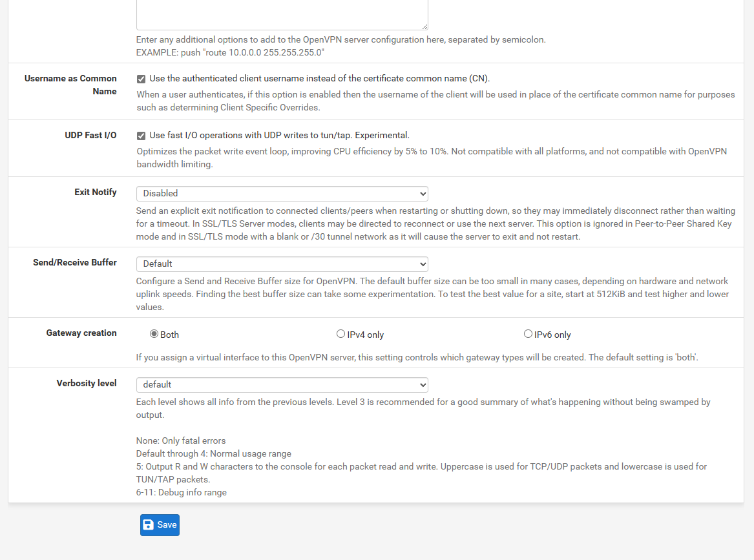
Task: Click the 'UDP Fast I/O' field label
Action: pos(90,135)
